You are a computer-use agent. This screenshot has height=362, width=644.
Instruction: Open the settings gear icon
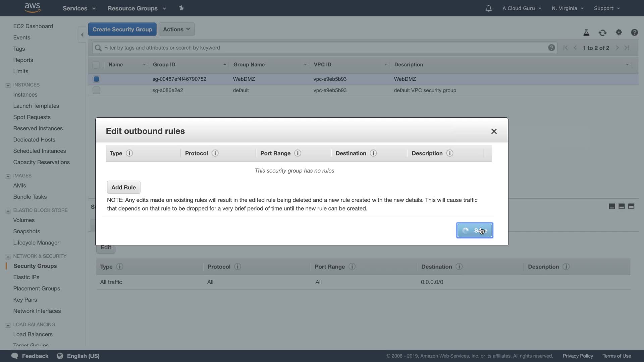[x=619, y=32]
